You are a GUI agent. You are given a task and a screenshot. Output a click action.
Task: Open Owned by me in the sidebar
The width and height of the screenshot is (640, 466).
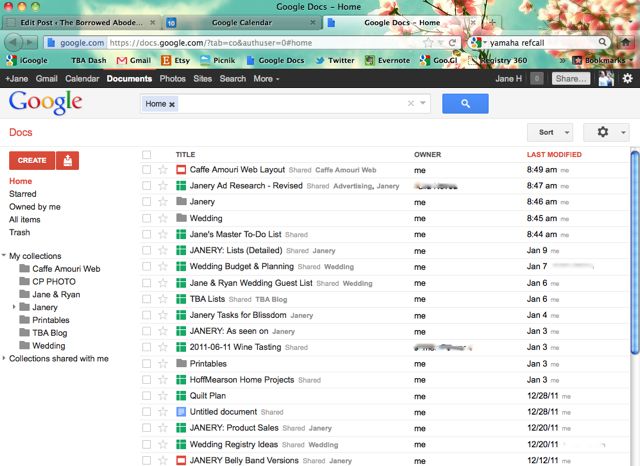[35, 207]
